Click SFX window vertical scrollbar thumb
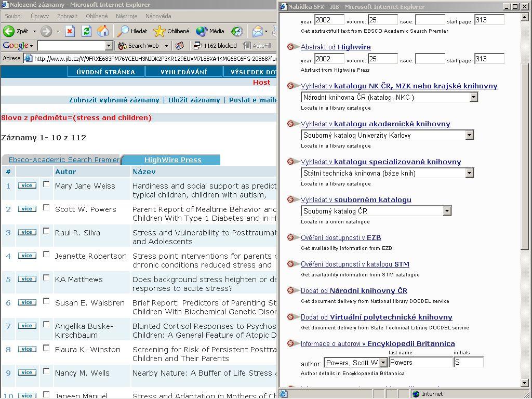 click(525, 156)
